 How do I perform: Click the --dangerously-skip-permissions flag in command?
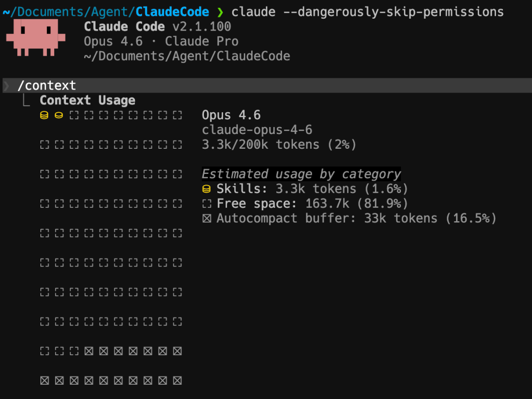[393, 12]
